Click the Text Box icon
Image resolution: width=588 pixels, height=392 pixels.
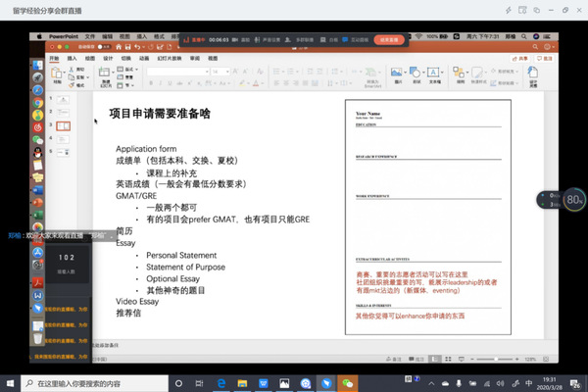433,72
